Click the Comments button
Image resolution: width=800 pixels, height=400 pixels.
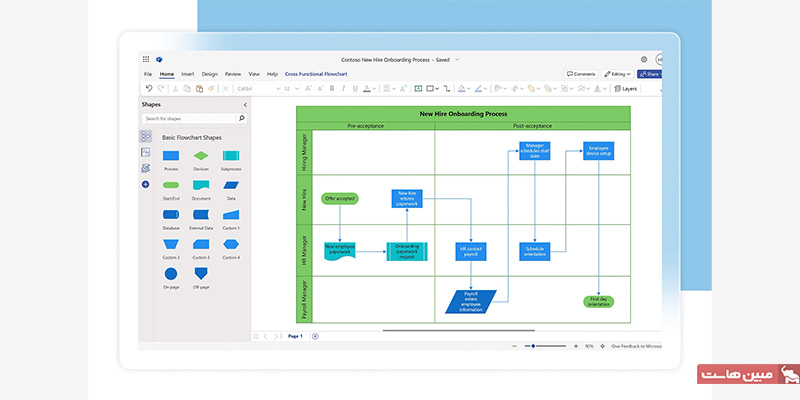(581, 74)
